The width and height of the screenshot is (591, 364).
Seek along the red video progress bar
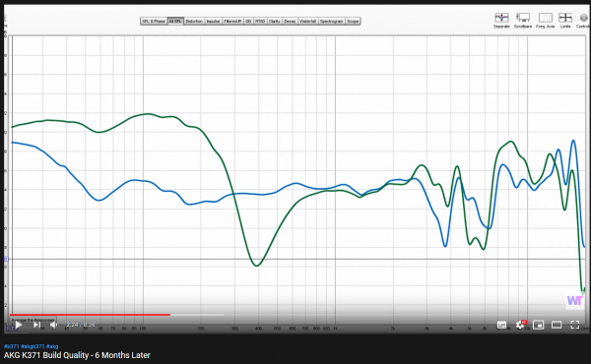[90, 315]
